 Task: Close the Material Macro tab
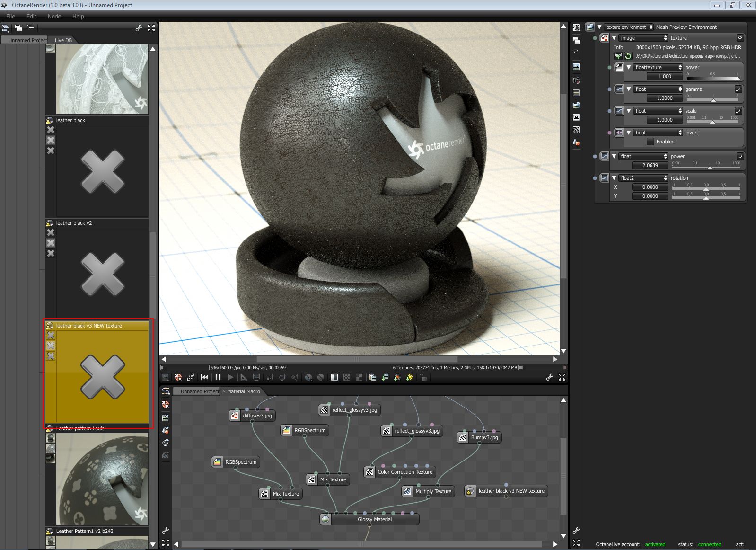pos(224,391)
